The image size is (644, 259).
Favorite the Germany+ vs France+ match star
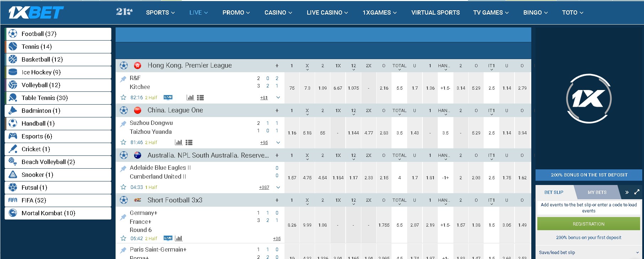click(x=123, y=238)
